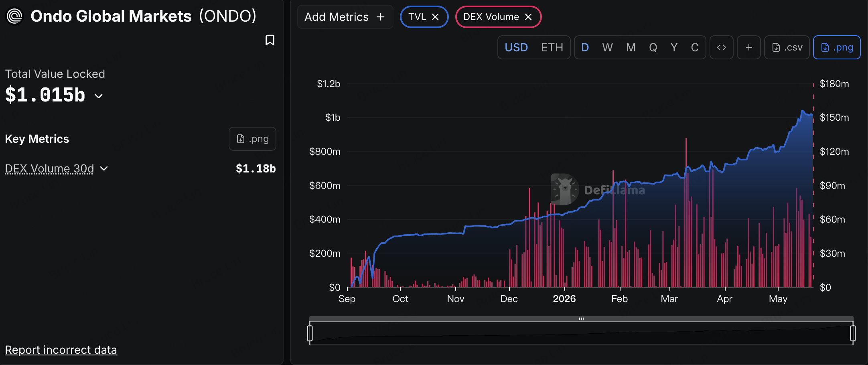Select Yearly (Y) chart grouping
Screen dimensions: 868x365
click(x=674, y=47)
